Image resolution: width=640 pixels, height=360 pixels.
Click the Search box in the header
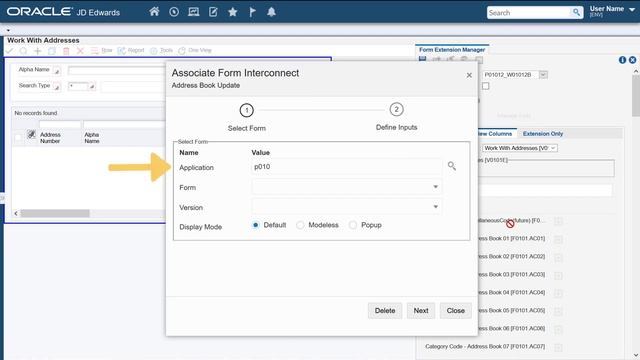click(x=529, y=13)
